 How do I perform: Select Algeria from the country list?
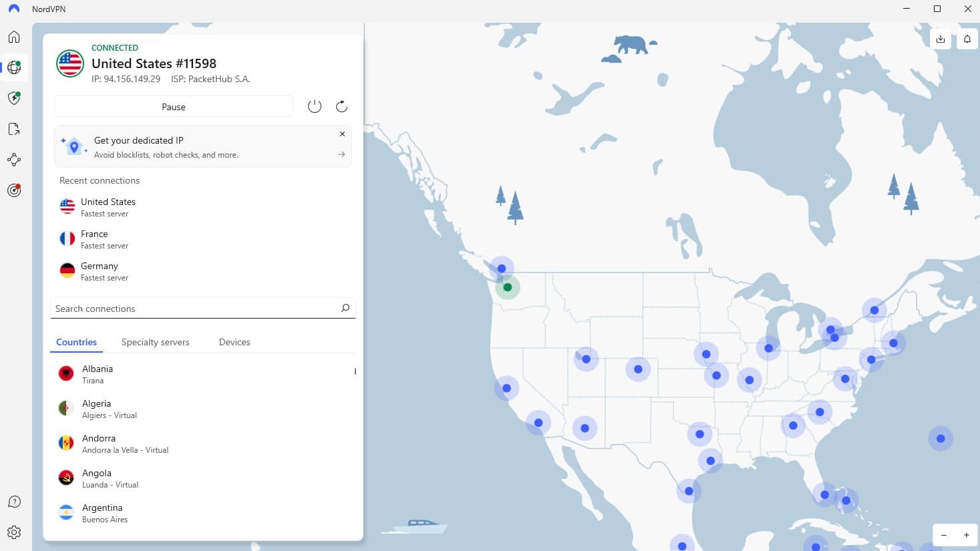[x=201, y=409]
